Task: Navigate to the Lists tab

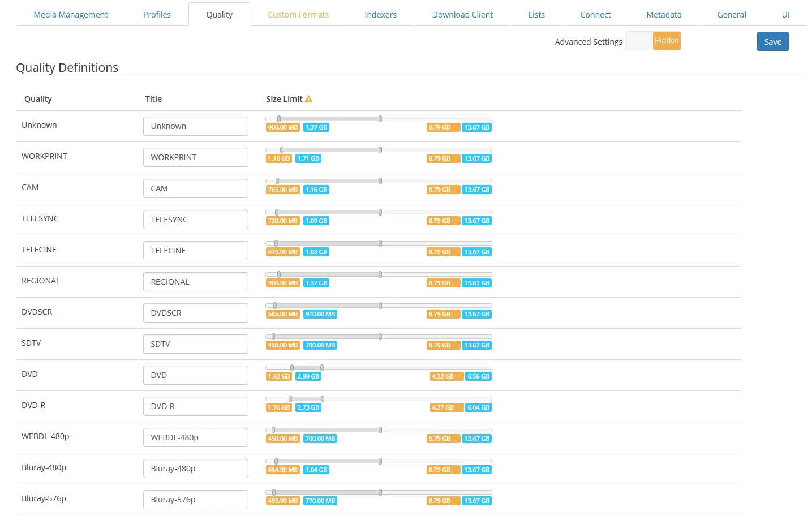Action: tap(536, 14)
